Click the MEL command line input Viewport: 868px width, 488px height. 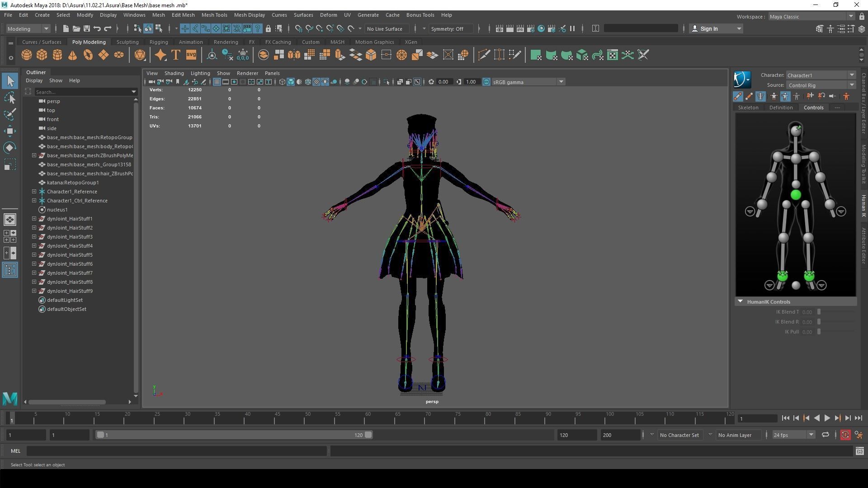[x=176, y=451]
